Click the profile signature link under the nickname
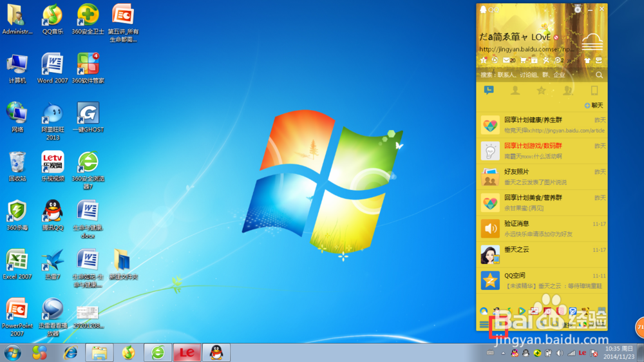 pos(527,50)
